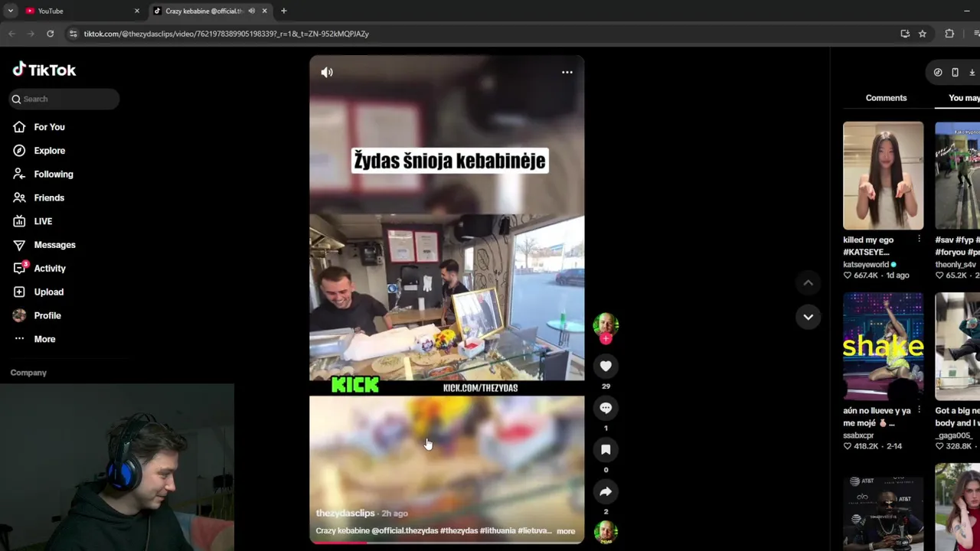The width and height of the screenshot is (980, 551).
Task: Open the creator's avatar beside the video
Action: click(x=606, y=324)
